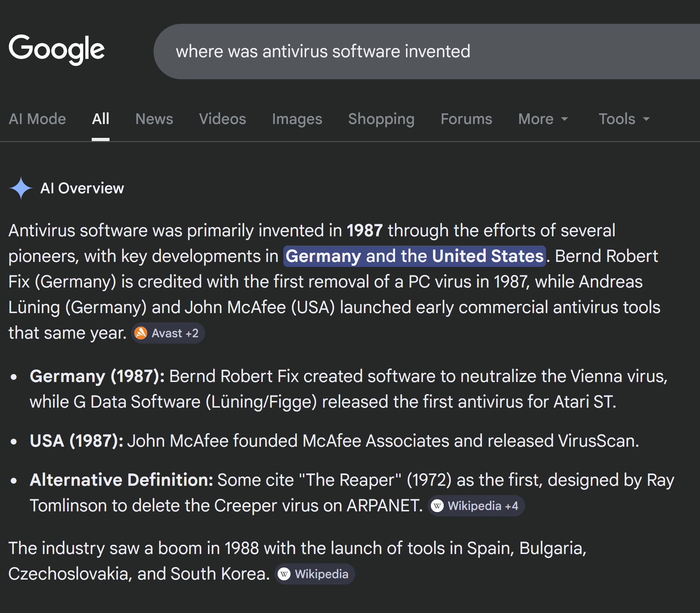Viewport: 700px width, 613px height.
Task: Click the AI Overview sparkle icon
Action: pyautogui.click(x=21, y=188)
